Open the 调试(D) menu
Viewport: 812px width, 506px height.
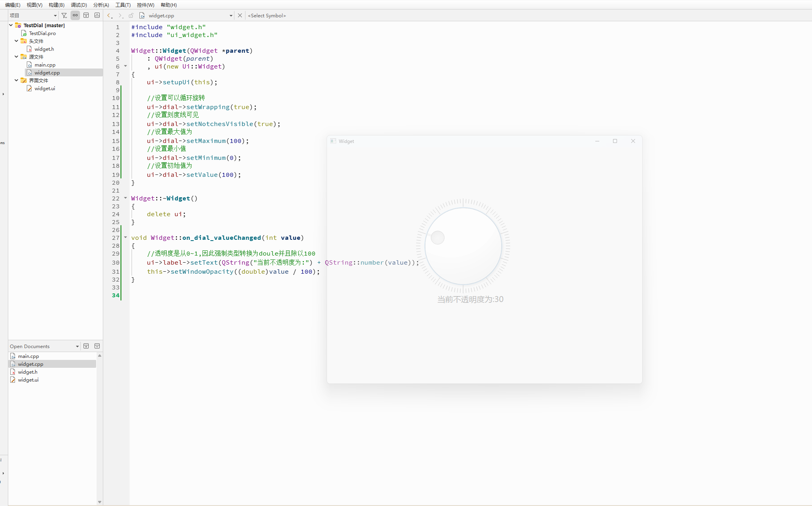click(79, 5)
